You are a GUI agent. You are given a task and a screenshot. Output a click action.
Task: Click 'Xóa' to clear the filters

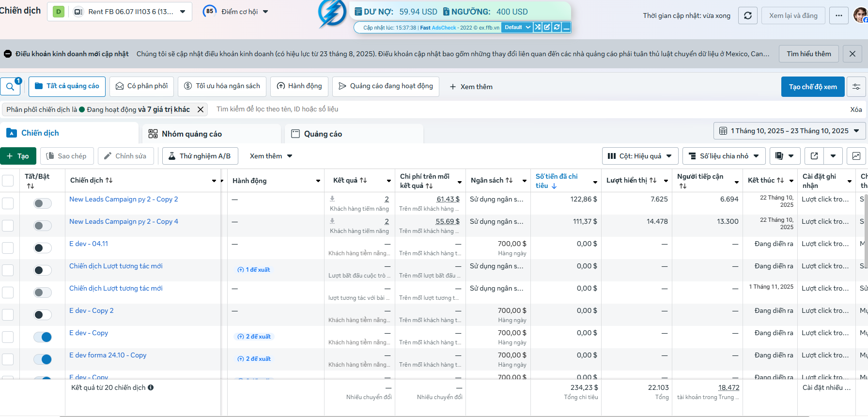point(856,109)
